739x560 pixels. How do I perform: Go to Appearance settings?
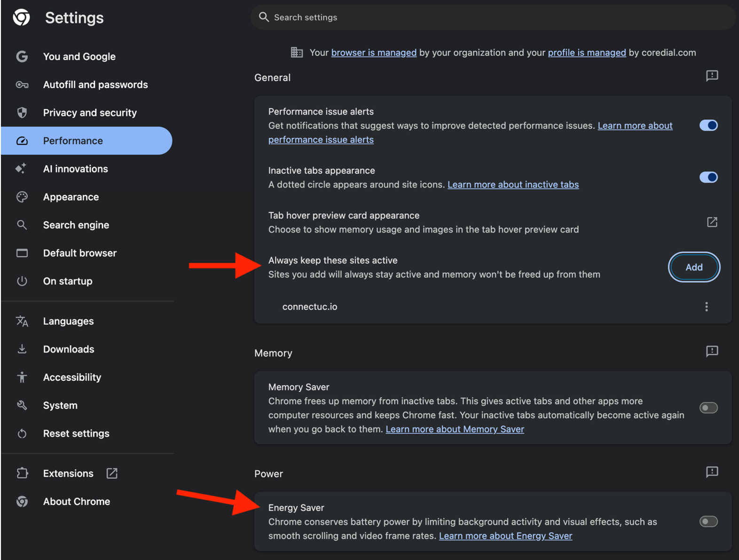click(87, 197)
